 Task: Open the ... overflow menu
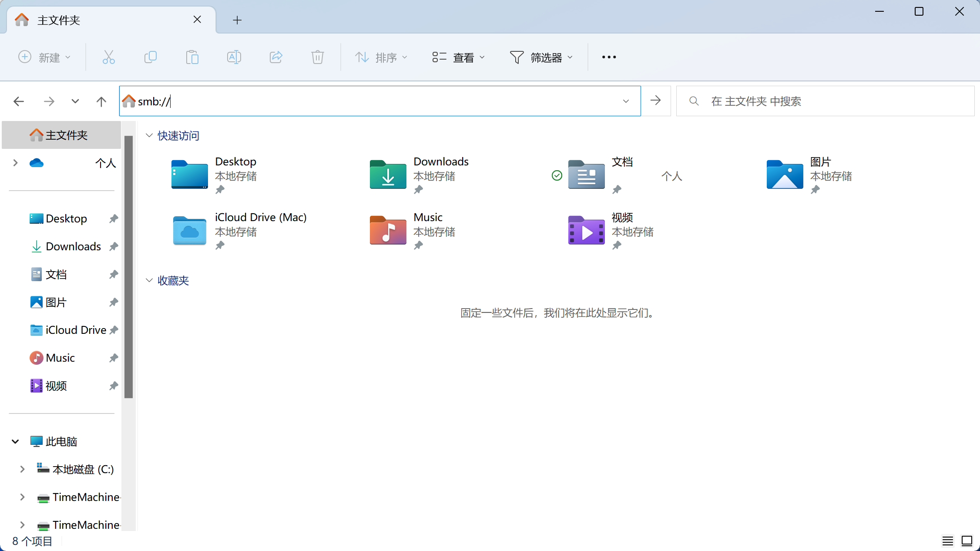point(608,57)
